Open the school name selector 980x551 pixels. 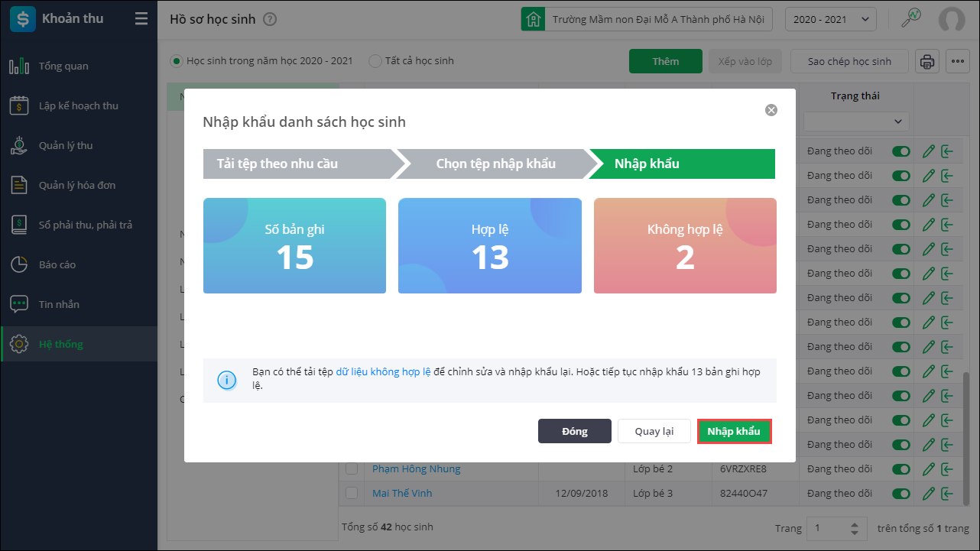[647, 19]
